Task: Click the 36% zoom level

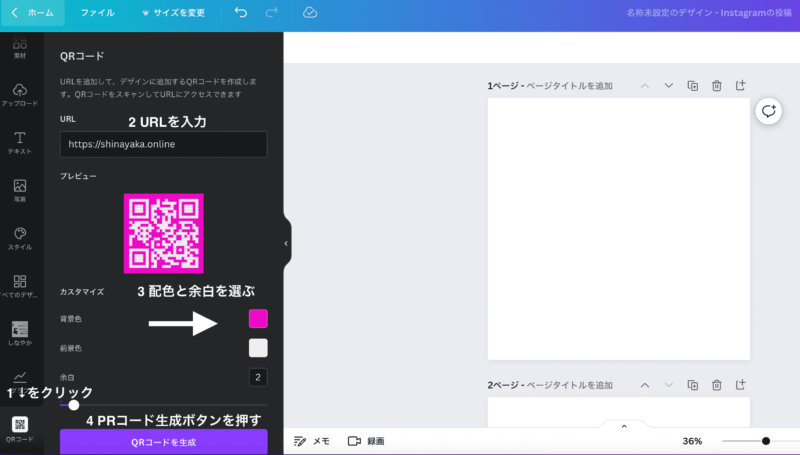Action: point(692,441)
